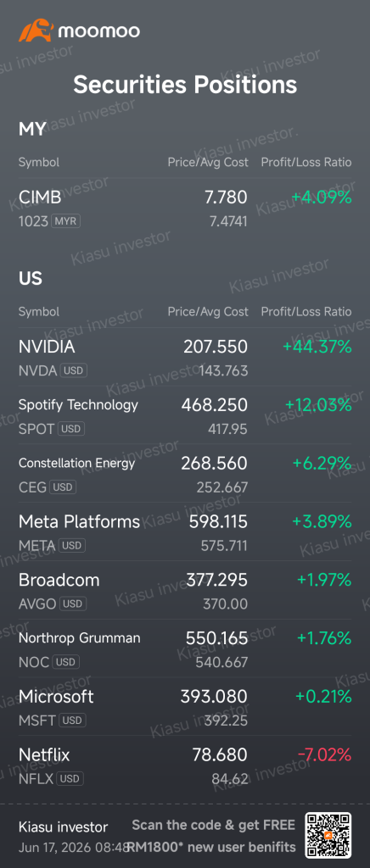Click the Northrop Grumman stock name
The image size is (370, 868).
(x=79, y=637)
